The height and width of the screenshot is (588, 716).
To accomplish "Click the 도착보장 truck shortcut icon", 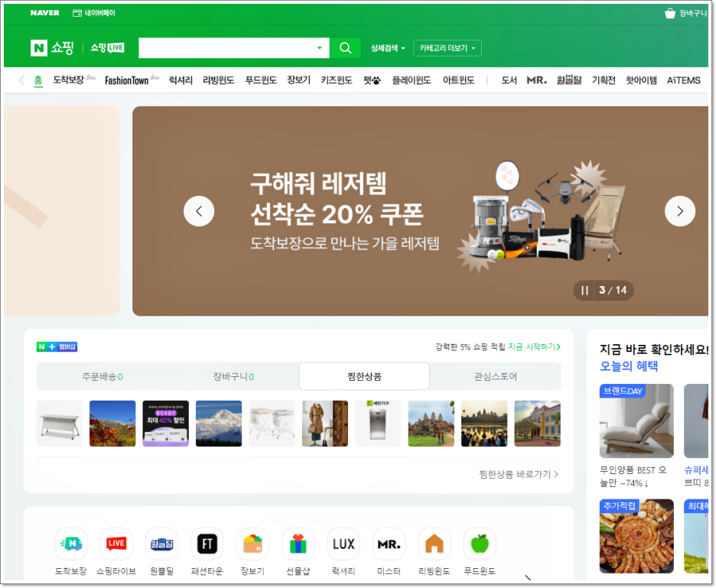I will point(71,544).
